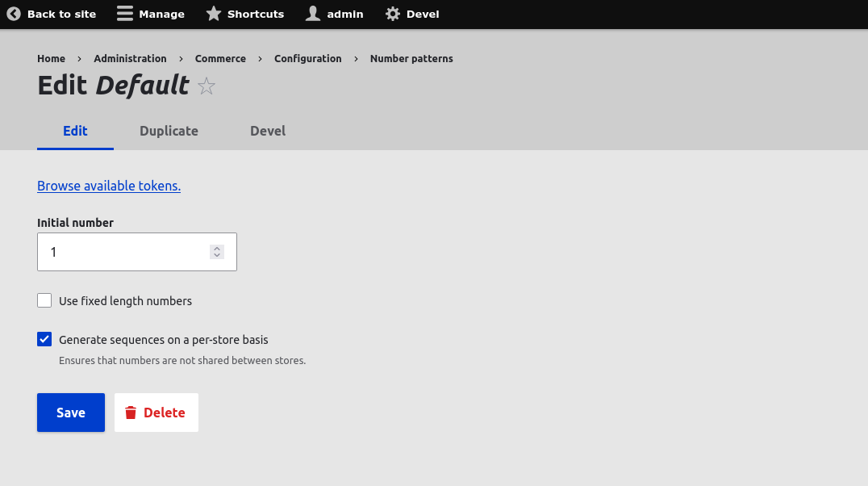Click the trash icon inside Delete button

(x=132, y=413)
